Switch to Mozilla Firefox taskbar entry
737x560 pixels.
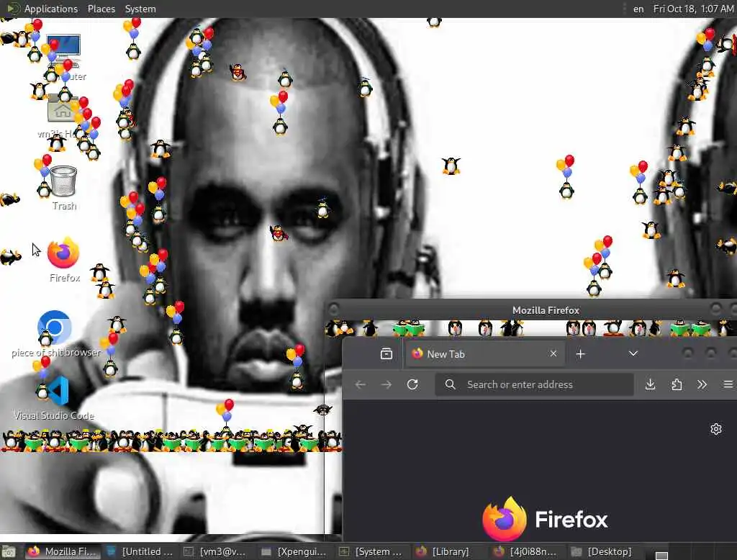click(x=62, y=551)
